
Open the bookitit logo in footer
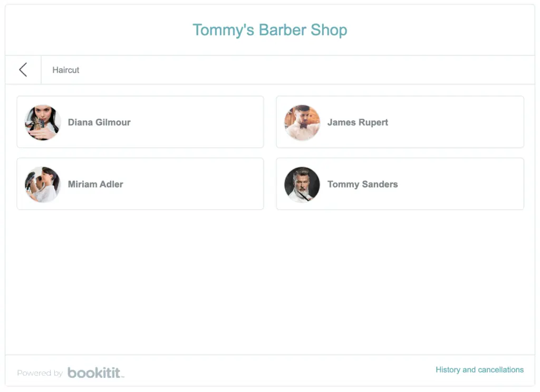coord(95,372)
